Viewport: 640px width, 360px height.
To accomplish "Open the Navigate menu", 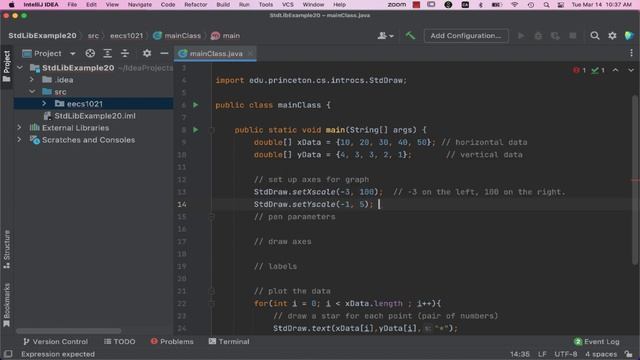I will click(140, 4).
